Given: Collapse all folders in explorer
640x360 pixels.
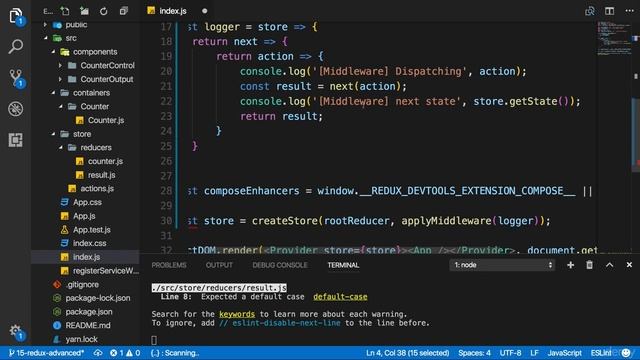Looking at the screenshot, I should pos(123,11).
